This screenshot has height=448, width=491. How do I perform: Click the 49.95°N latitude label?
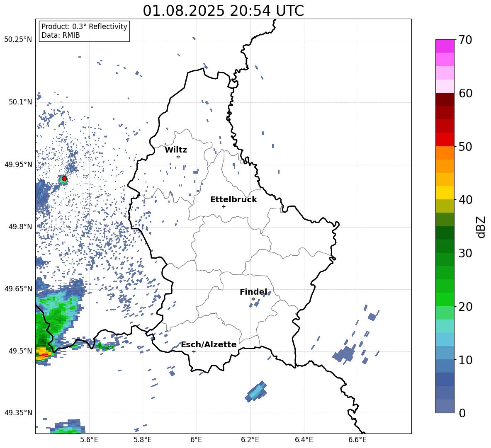[18, 165]
